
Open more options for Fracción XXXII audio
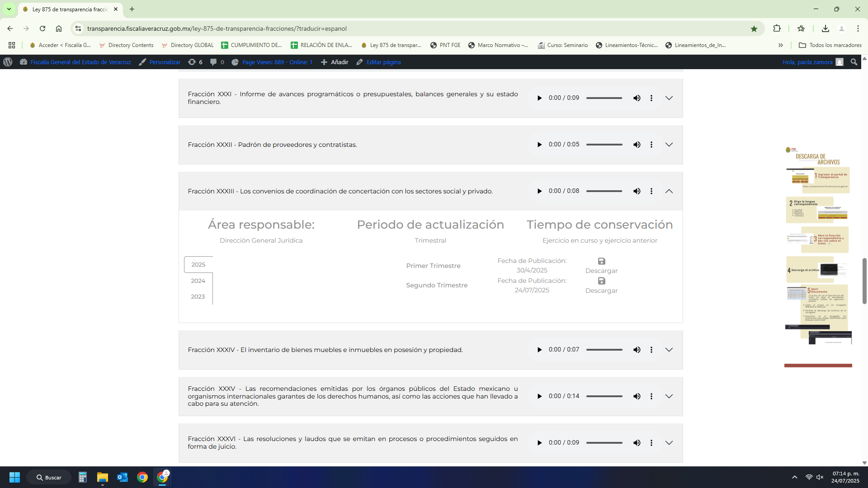click(651, 145)
